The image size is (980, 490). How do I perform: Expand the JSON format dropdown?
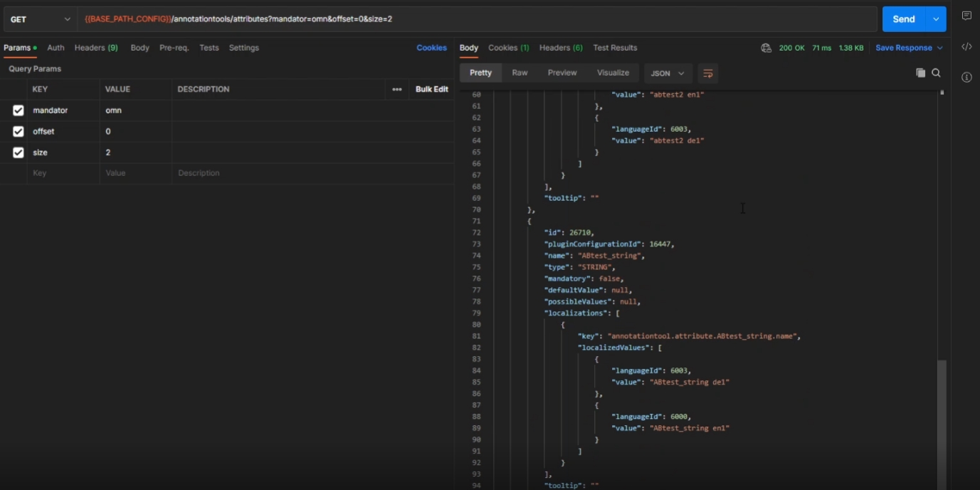pos(668,73)
